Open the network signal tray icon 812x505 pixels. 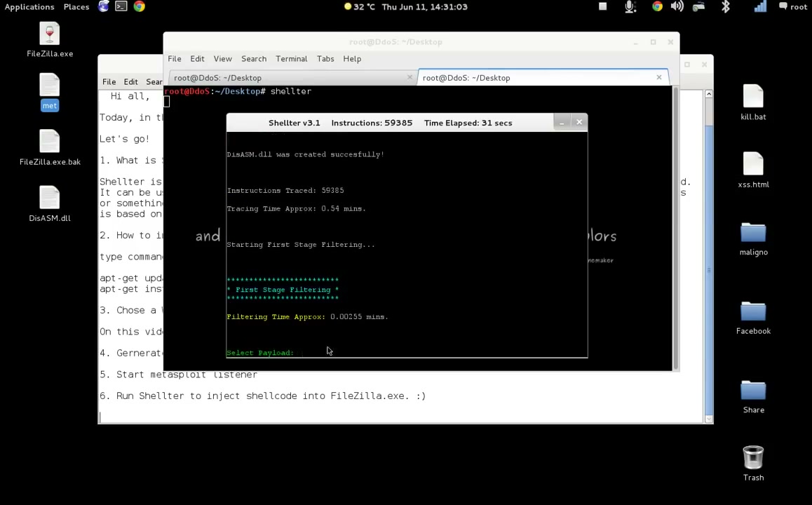click(760, 7)
